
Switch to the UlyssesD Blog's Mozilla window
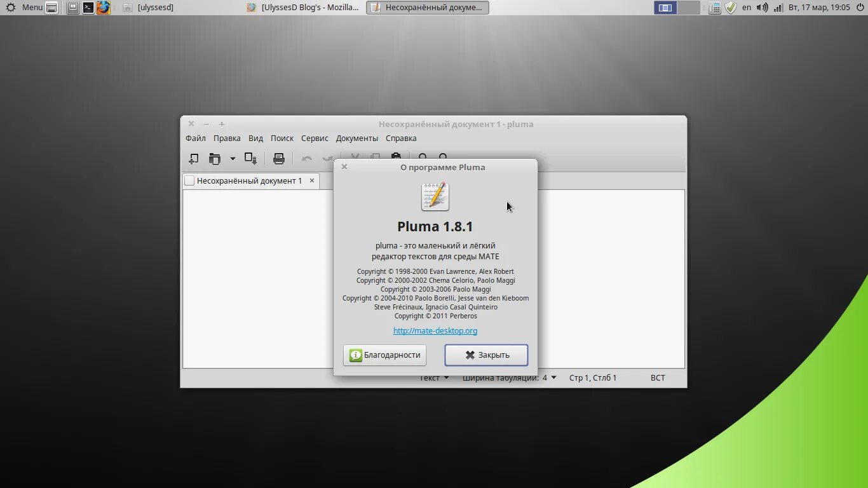(x=304, y=8)
